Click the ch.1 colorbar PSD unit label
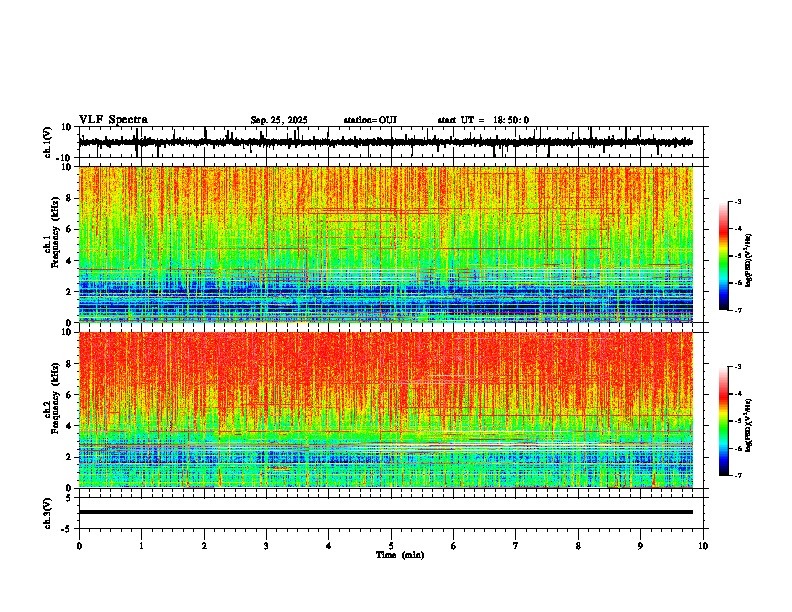 pyautogui.click(x=748, y=261)
